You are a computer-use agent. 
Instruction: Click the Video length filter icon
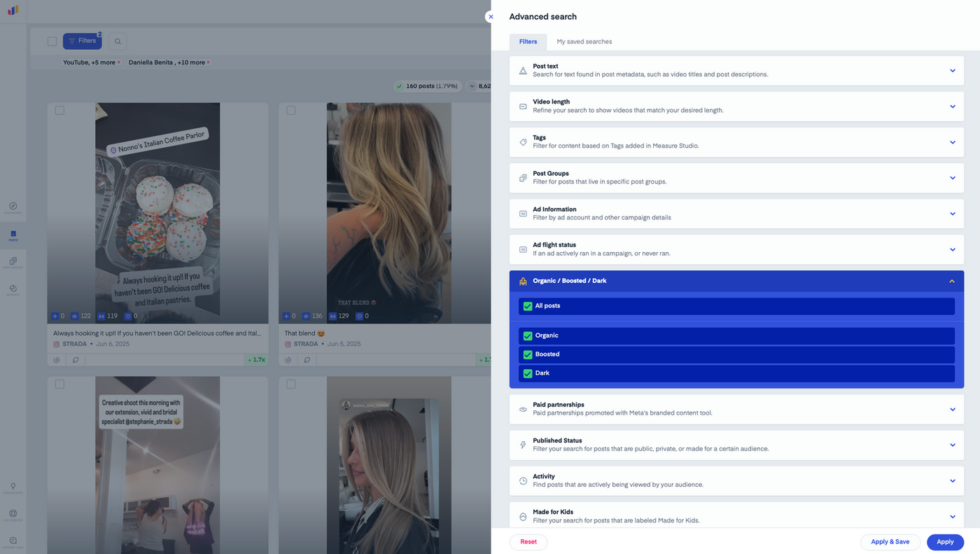tap(523, 106)
